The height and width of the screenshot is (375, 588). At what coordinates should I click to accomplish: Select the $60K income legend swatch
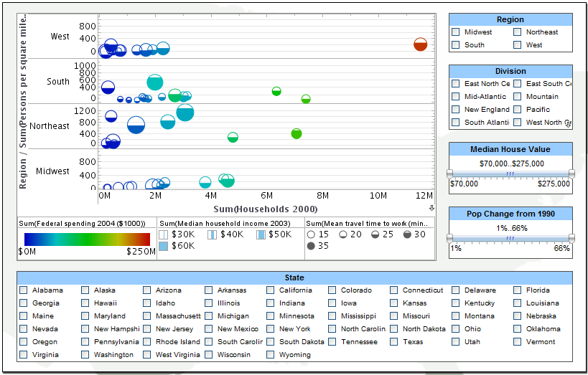click(163, 247)
